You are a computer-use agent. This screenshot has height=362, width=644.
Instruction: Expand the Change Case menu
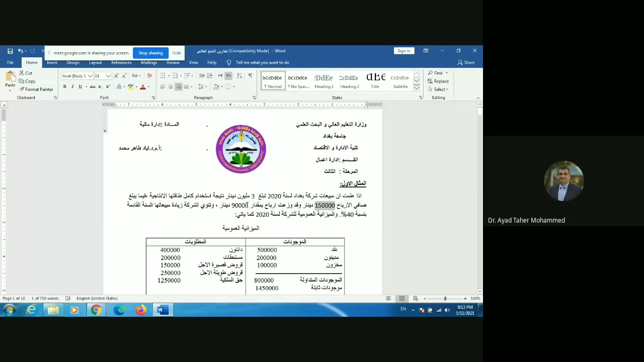pos(135,76)
